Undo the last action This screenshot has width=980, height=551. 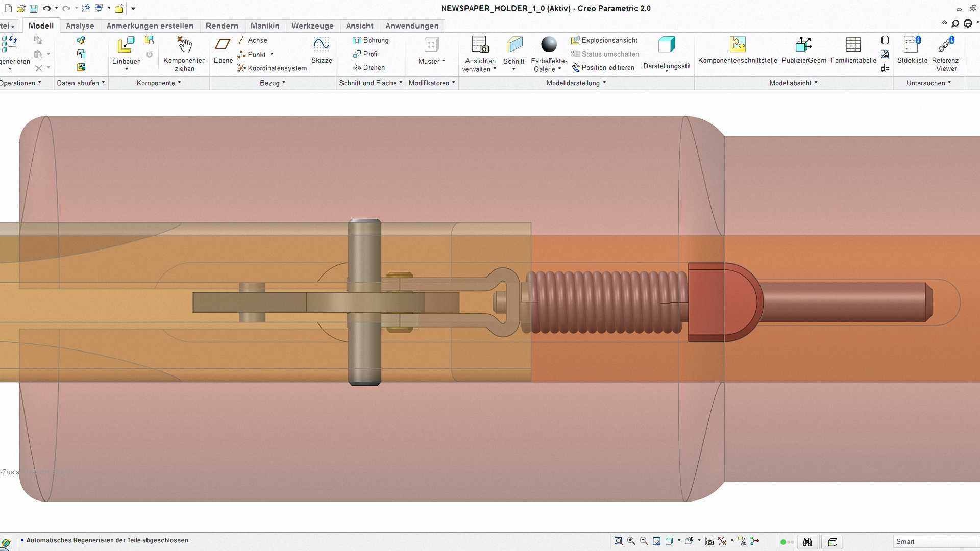pyautogui.click(x=46, y=8)
